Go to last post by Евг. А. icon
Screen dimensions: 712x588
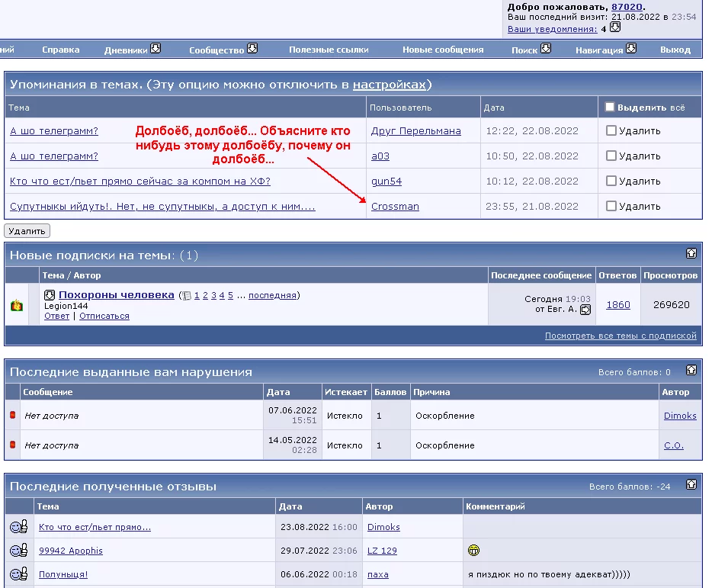click(x=585, y=310)
